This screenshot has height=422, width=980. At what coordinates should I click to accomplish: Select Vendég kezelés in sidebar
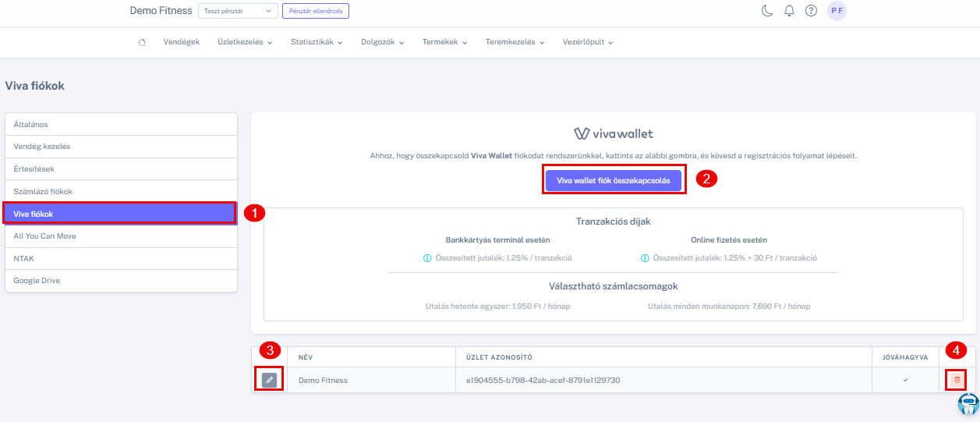121,147
